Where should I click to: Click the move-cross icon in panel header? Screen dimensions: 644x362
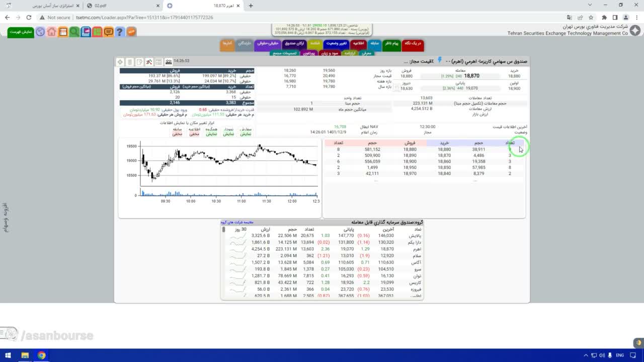120,62
